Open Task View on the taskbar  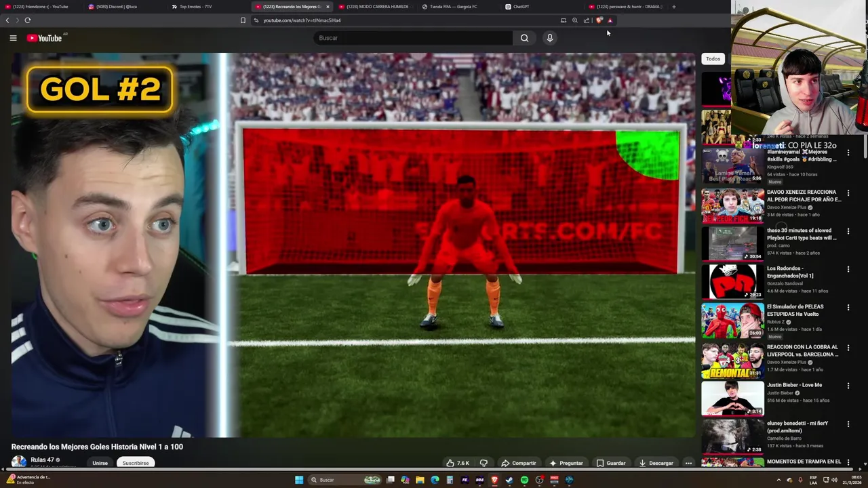[391, 480]
